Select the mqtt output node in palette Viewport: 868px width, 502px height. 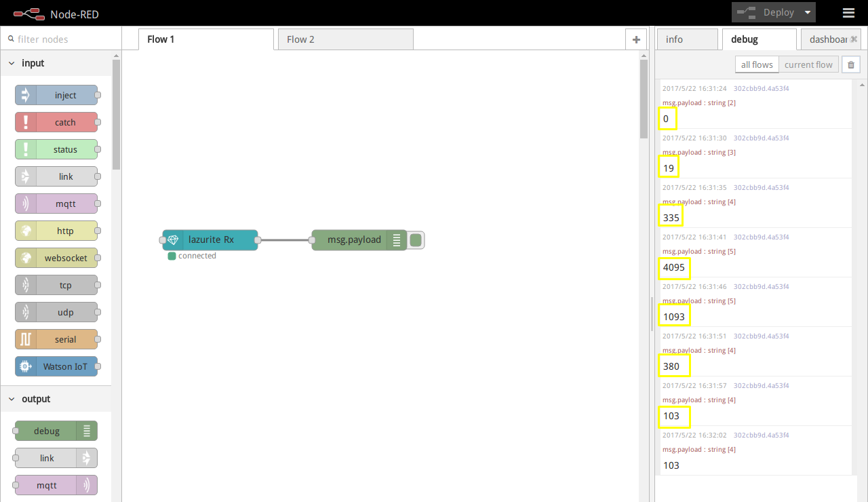click(56, 485)
